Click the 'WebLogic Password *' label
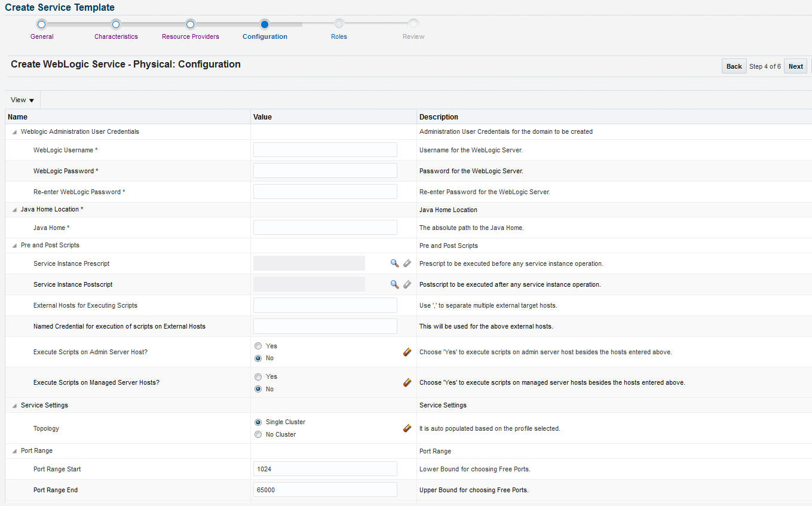 66,171
